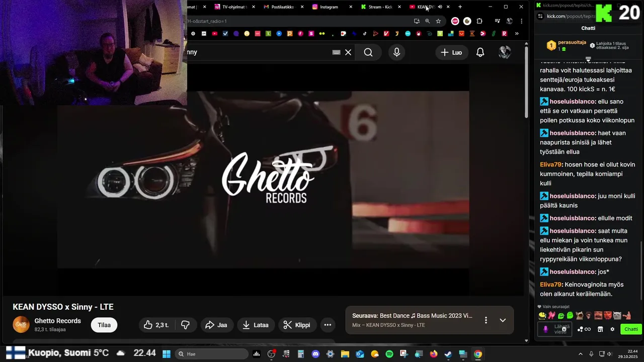Show more bookmarks with double chevron

point(517,34)
